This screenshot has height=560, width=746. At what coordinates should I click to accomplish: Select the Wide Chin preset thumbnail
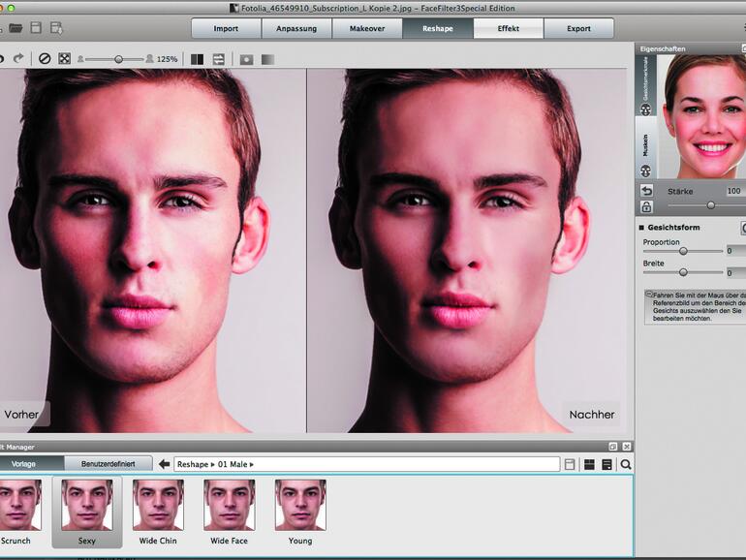[x=159, y=505]
